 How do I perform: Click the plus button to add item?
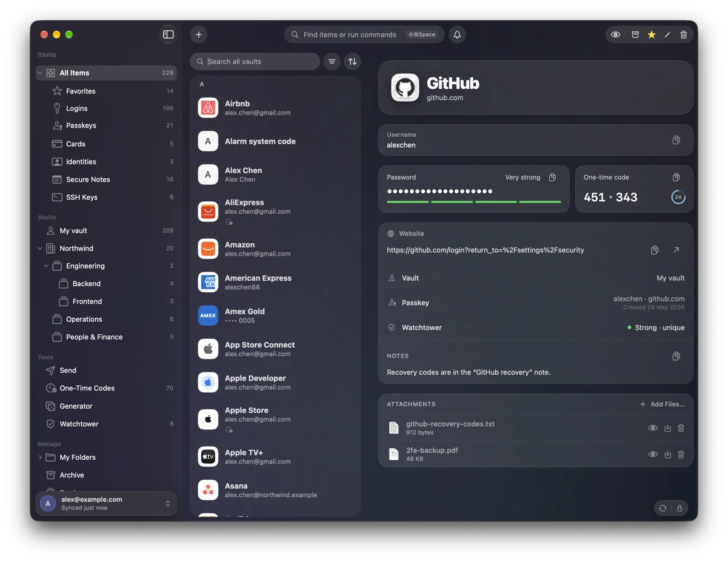[x=199, y=34]
